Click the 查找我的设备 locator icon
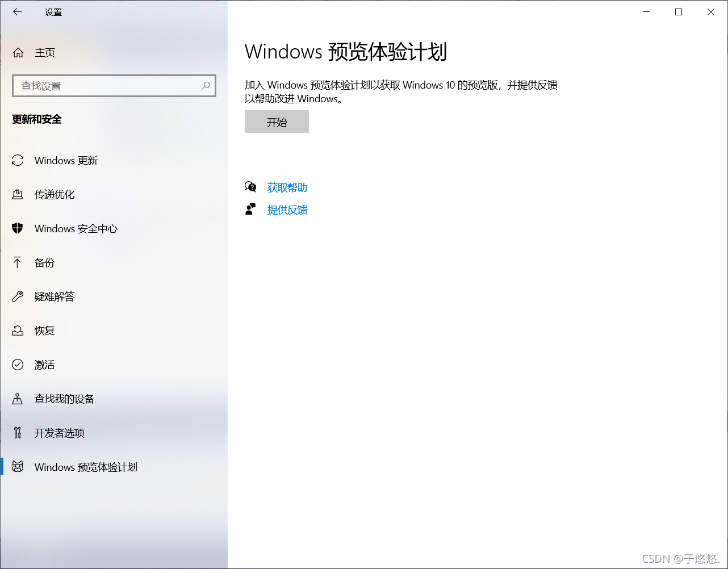The height and width of the screenshot is (569, 728). [18, 399]
